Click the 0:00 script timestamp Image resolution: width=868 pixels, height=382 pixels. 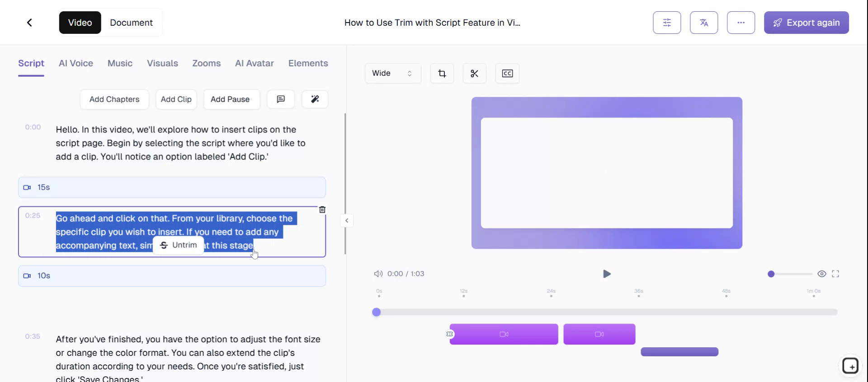coord(33,127)
